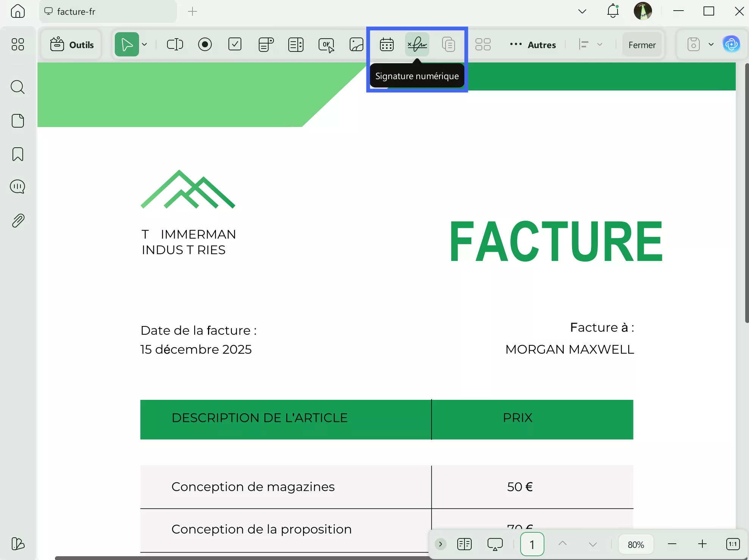This screenshot has height=560, width=749.
Task: Open the Bookmarks panel in sidebar
Action: tap(18, 154)
